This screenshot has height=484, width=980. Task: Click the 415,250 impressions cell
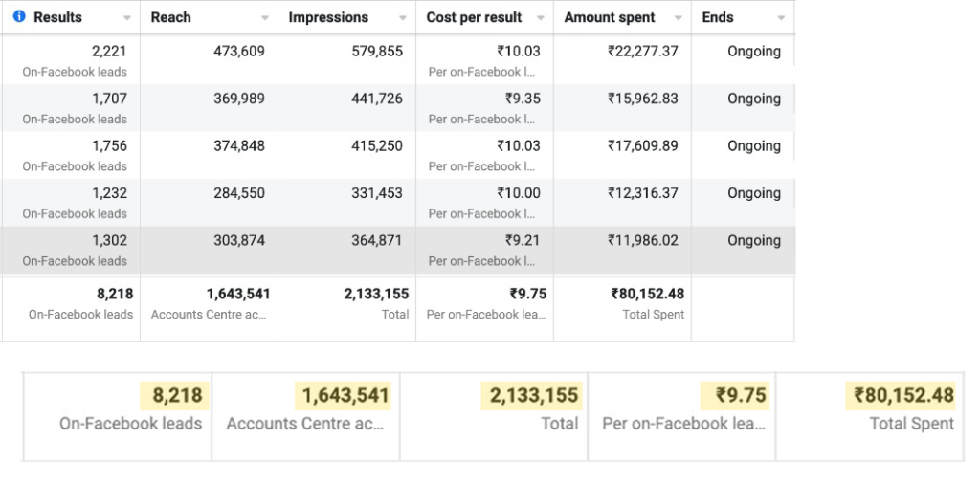377,146
